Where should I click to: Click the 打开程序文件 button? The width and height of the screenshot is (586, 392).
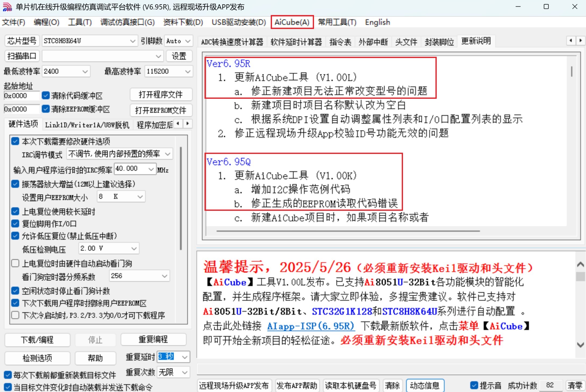tap(161, 95)
